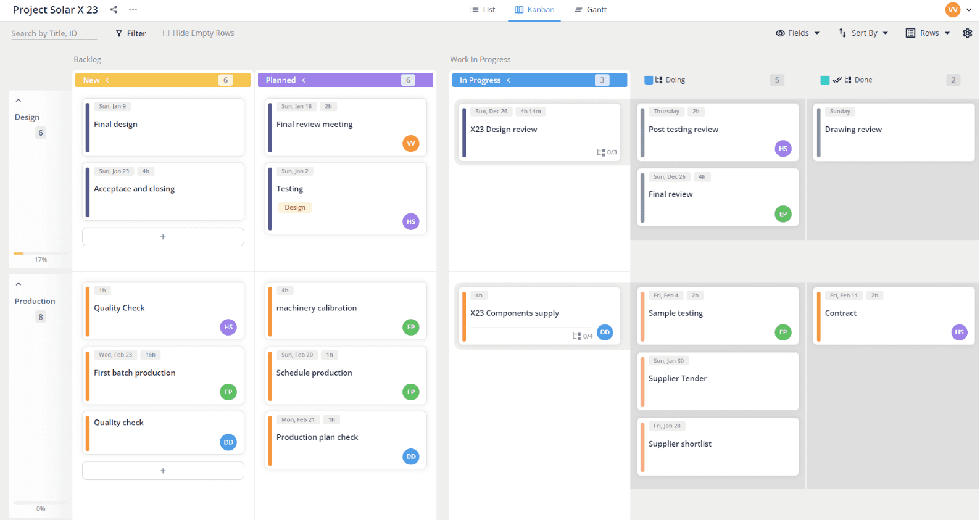Open the Fields dropdown
This screenshot has width=980, height=520.
point(798,33)
